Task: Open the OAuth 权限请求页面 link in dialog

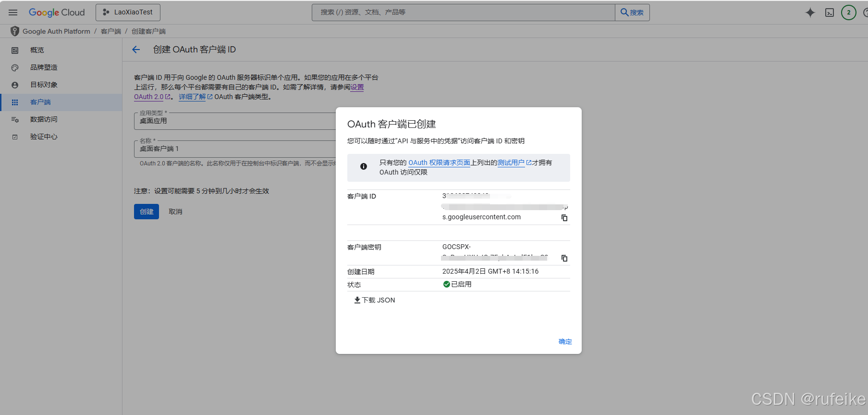Action: pos(440,163)
